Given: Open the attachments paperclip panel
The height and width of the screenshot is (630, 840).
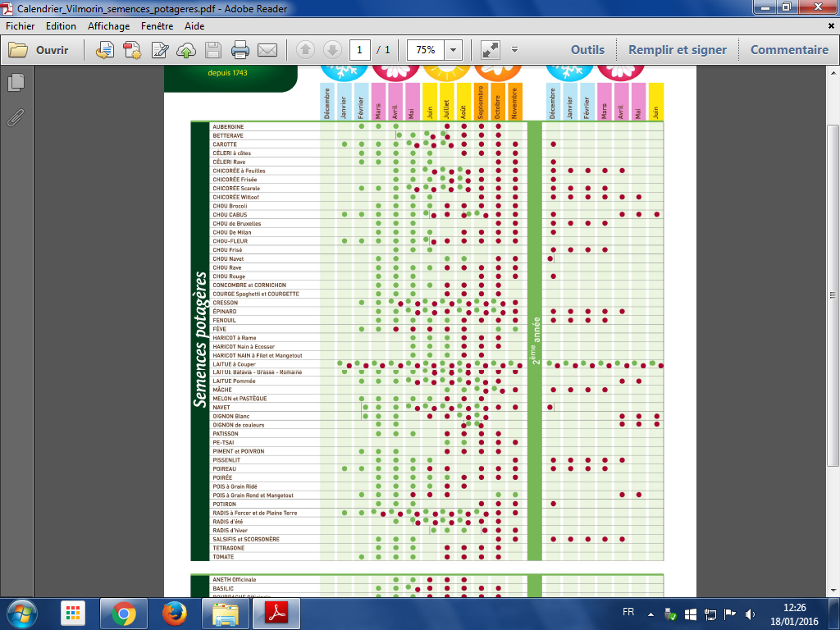Looking at the screenshot, I should 15,116.
